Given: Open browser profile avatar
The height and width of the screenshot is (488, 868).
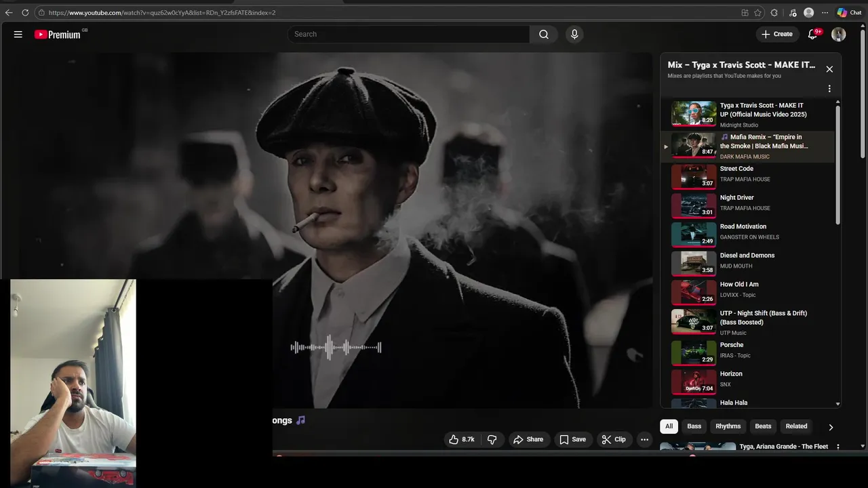Looking at the screenshot, I should 808,12.
